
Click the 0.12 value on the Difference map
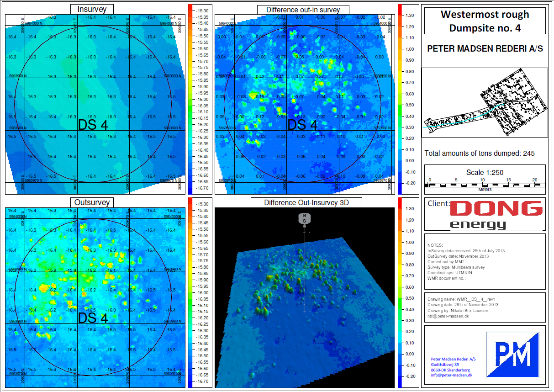tap(260, 117)
